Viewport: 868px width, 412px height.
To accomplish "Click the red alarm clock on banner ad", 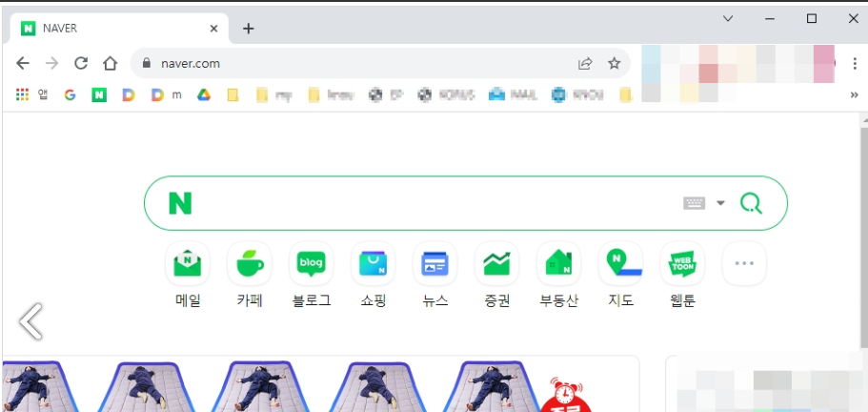I will (565, 393).
